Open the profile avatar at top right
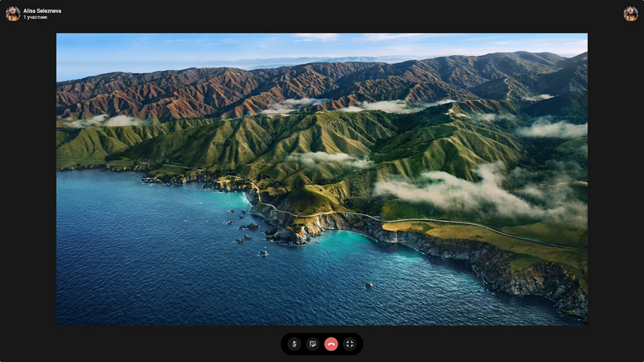The width and height of the screenshot is (644, 362). [631, 13]
